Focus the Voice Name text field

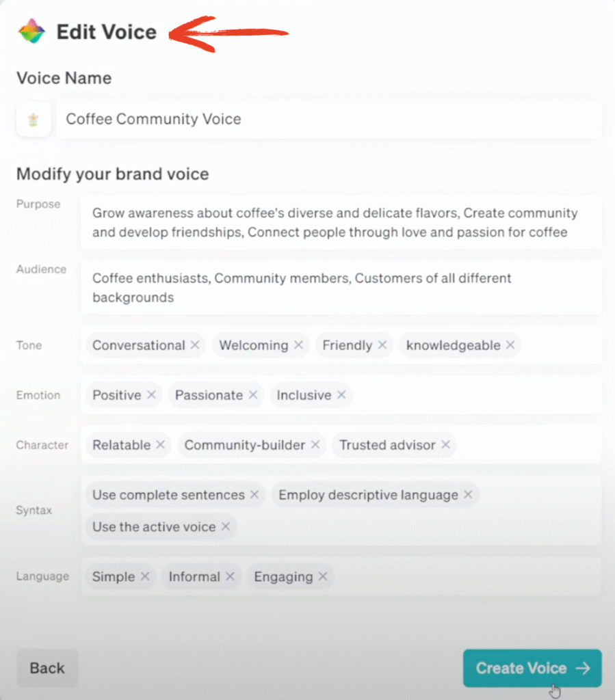tap(329, 119)
